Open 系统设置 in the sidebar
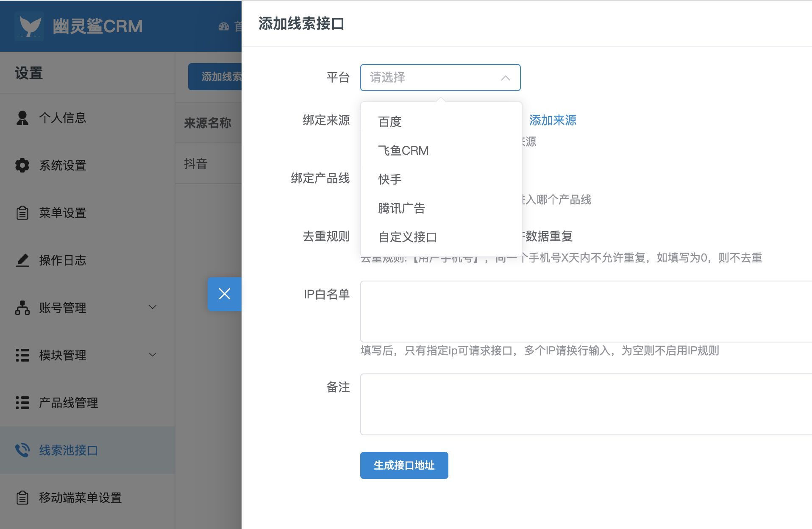Image resolution: width=812 pixels, height=529 pixels. [x=87, y=165]
